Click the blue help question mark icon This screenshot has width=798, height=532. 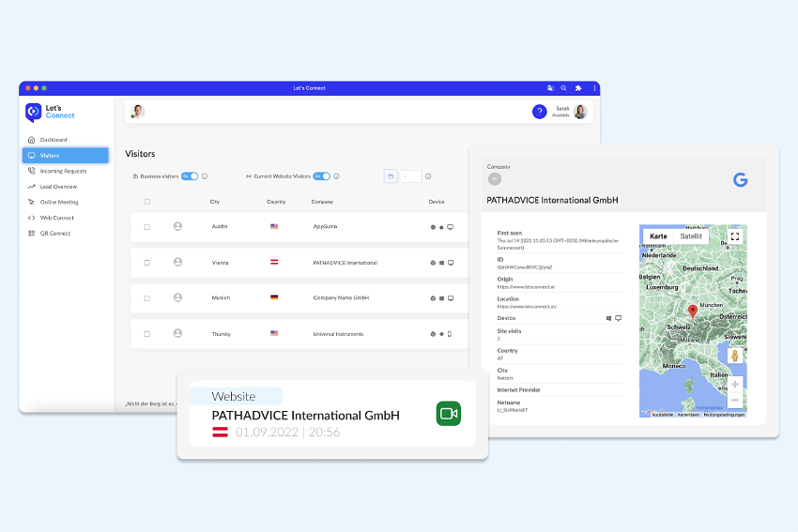tap(539, 112)
